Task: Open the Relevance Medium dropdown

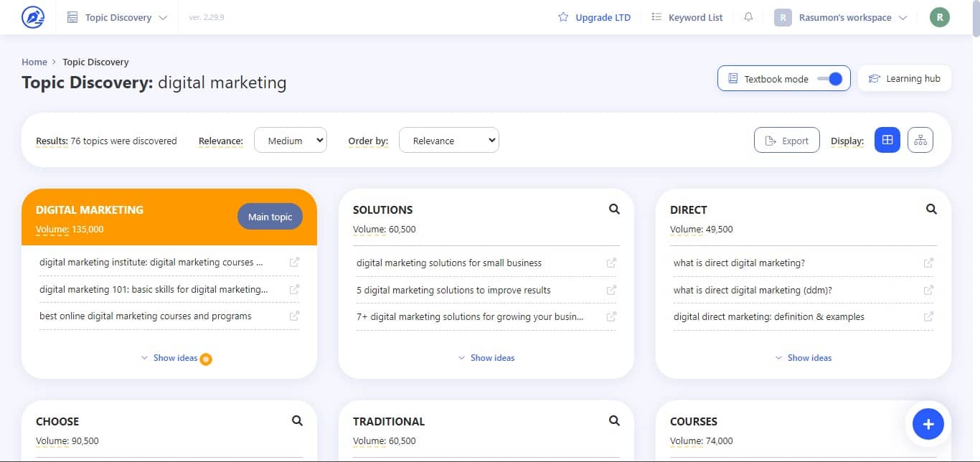Action: [291, 141]
